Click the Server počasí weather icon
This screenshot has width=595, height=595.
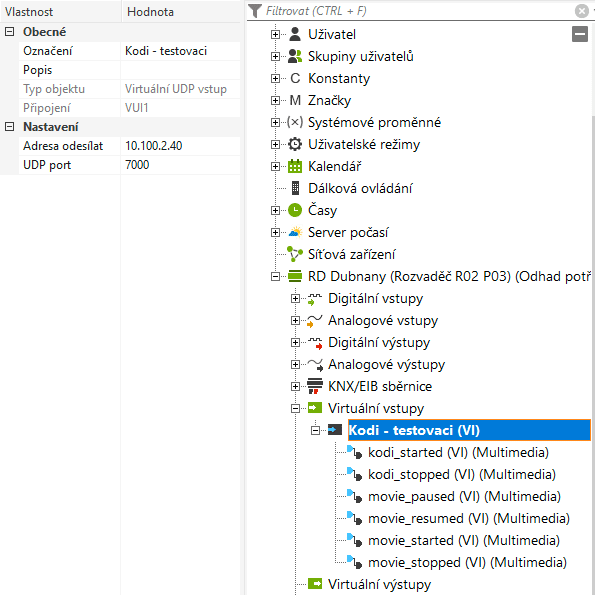(x=295, y=232)
